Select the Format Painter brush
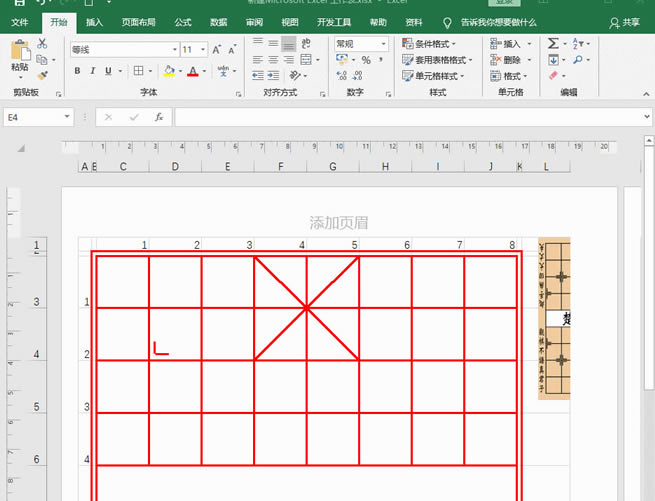 [x=42, y=74]
